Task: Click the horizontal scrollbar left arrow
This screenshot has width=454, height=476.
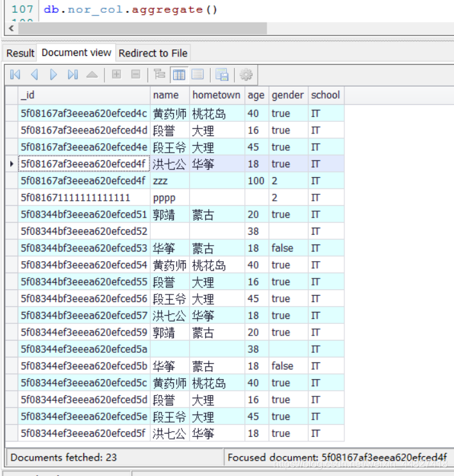Action: click(x=12, y=28)
